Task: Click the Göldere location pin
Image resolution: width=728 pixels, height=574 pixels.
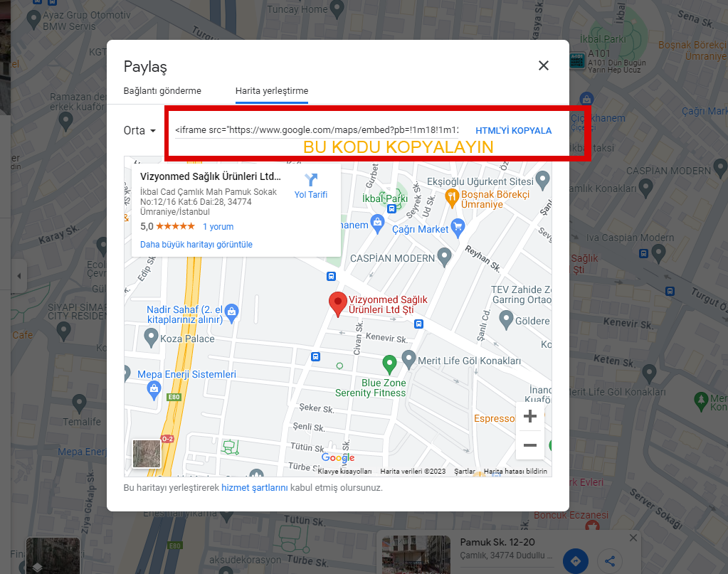Action: [x=505, y=319]
